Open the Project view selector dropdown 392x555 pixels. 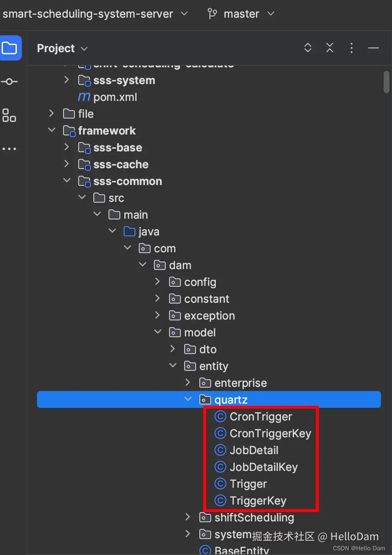coord(62,48)
